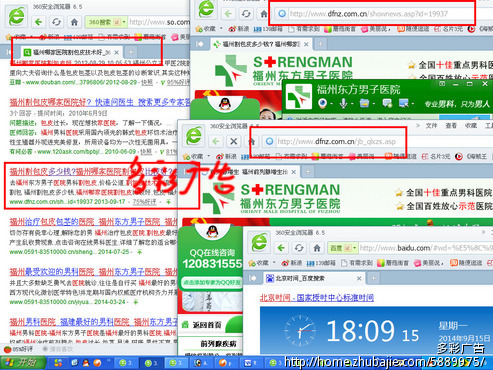Expand dropdown arrow beside file folder icon
This screenshot has width=493, height=370.
[x=373, y=104]
